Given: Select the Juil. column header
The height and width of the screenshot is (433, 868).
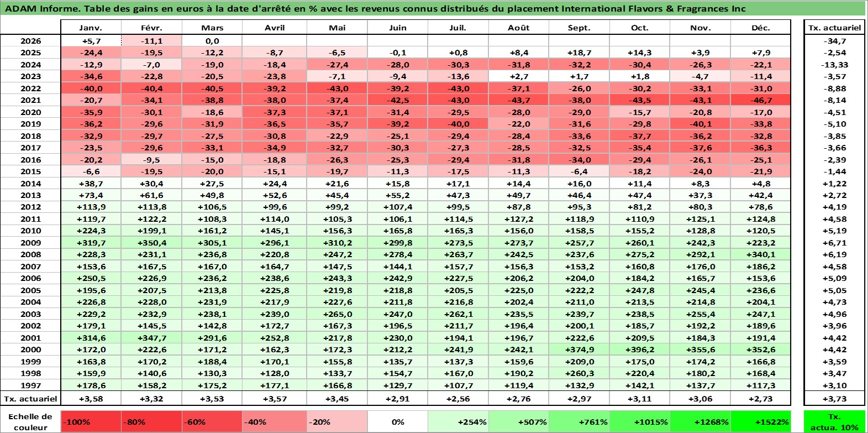Looking at the screenshot, I should pos(458,28).
